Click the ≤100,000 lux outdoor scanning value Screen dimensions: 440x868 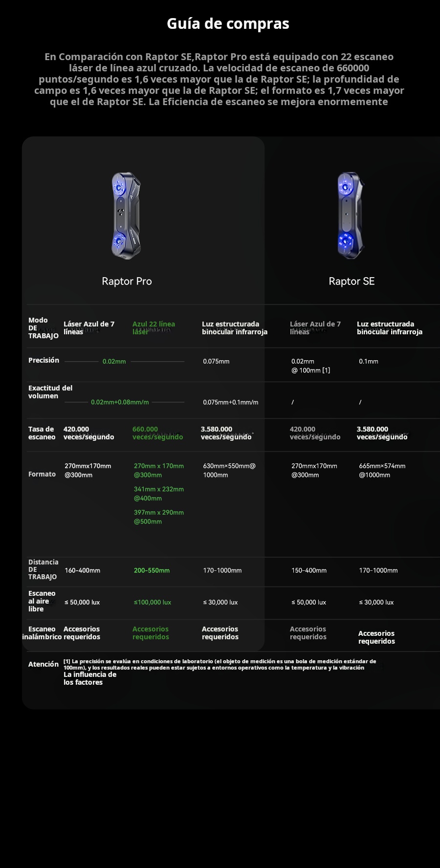tap(153, 603)
